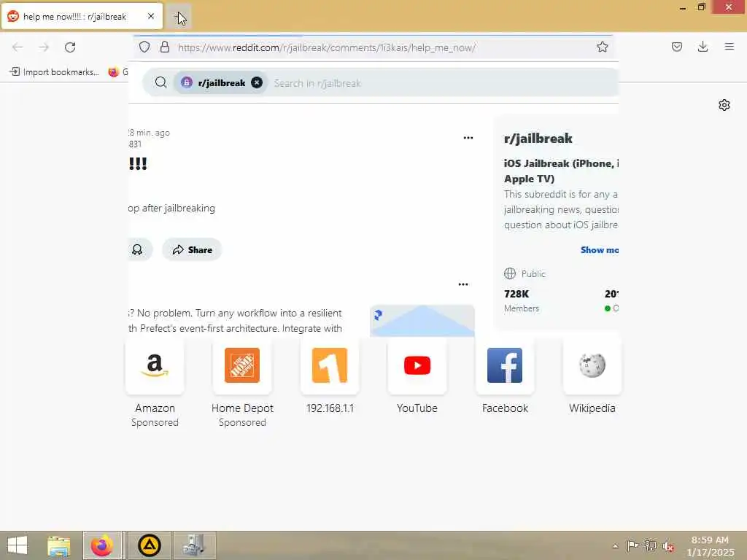The image size is (747, 560).
Task: Switch to the r/jailbreak tab
Action: click(82, 16)
